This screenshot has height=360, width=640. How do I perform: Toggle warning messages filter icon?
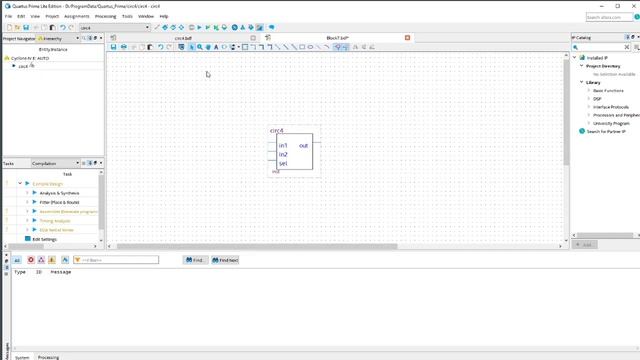52,260
